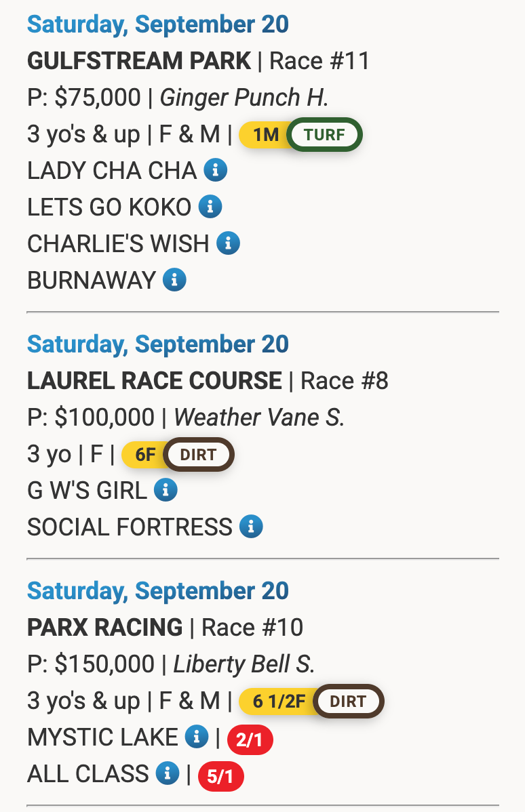Click the TURF surface badge

325,134
